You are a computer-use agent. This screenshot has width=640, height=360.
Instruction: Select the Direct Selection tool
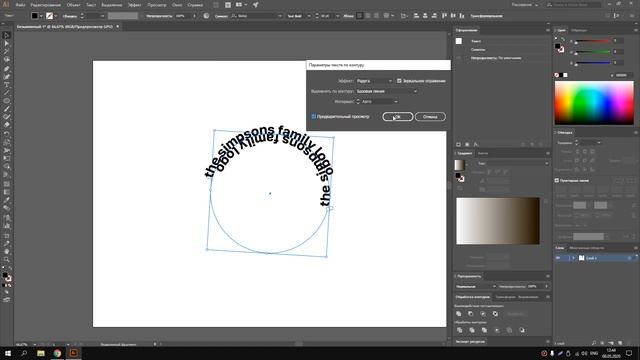pos(7,44)
